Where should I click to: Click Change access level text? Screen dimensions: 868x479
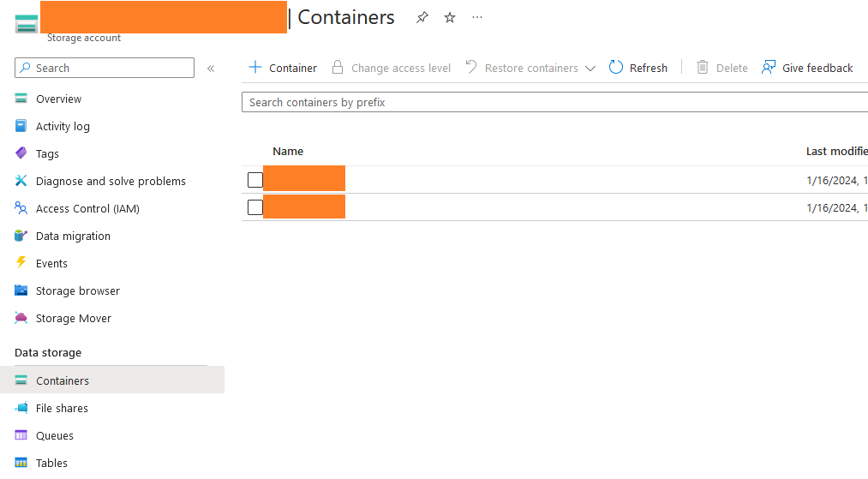pos(401,68)
